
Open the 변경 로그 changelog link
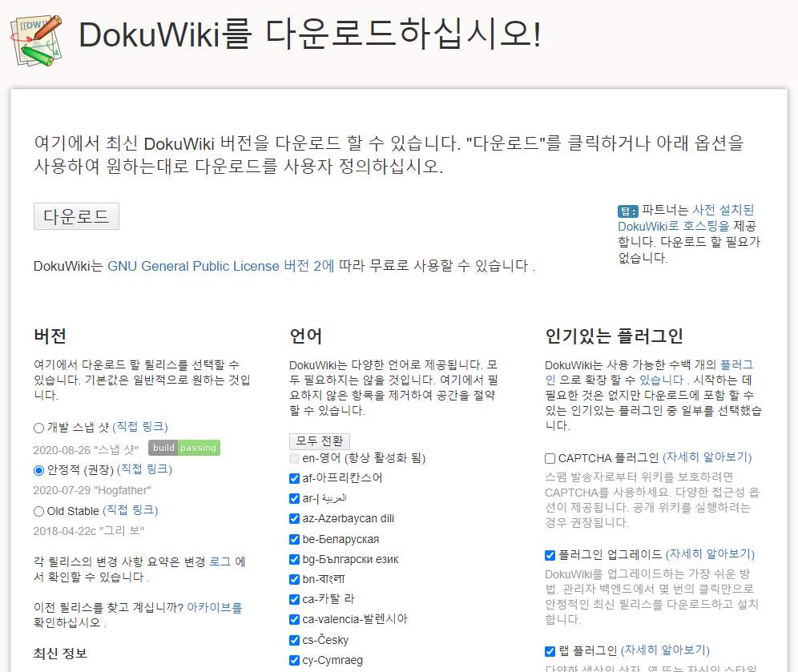[220, 561]
